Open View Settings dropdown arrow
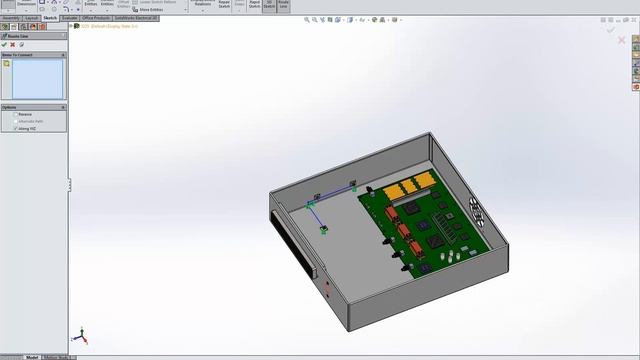Image resolution: width=640 pixels, height=360 pixels. point(400,20)
